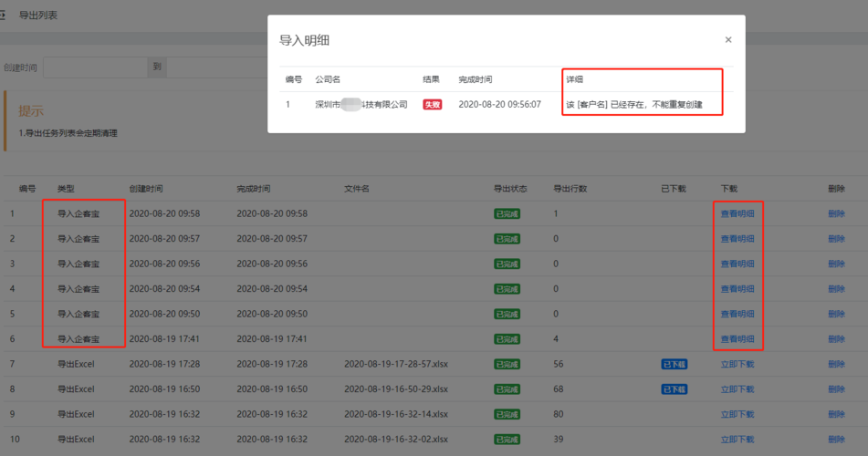Open 查看明细 for row 1
The image size is (868, 456).
tap(737, 213)
